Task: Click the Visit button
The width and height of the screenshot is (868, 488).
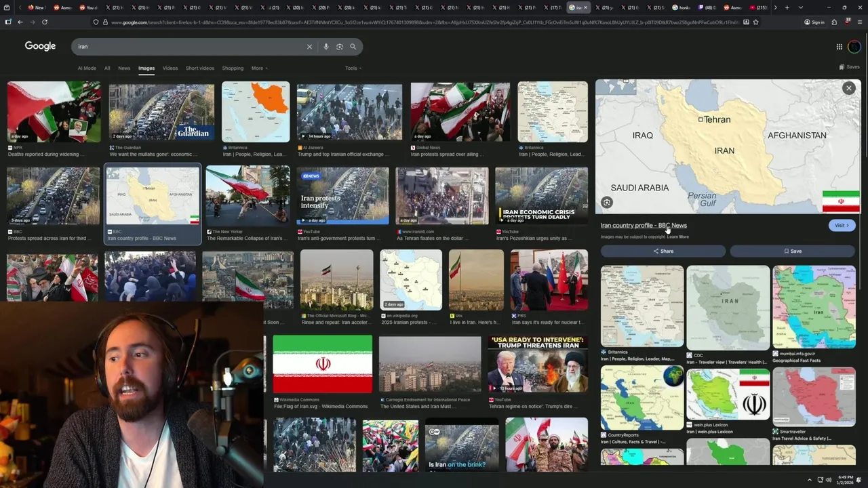Action: (x=842, y=225)
